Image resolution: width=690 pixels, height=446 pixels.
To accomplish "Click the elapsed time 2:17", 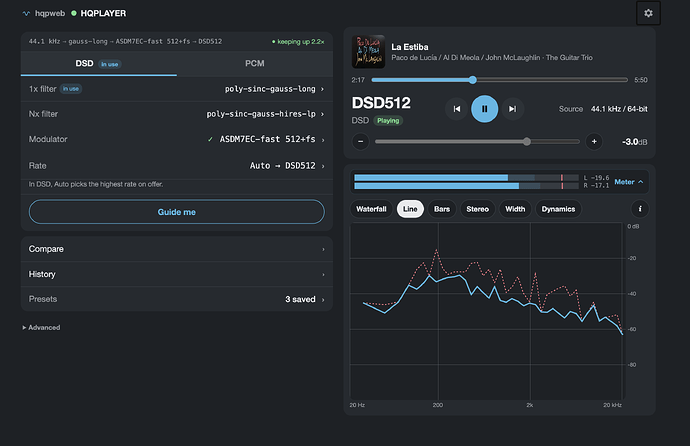I will pyautogui.click(x=358, y=80).
